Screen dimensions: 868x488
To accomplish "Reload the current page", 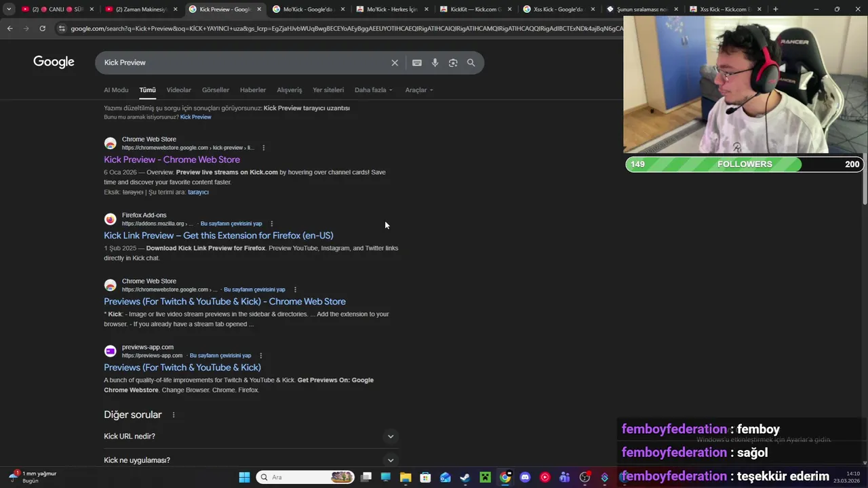I will click(42, 28).
